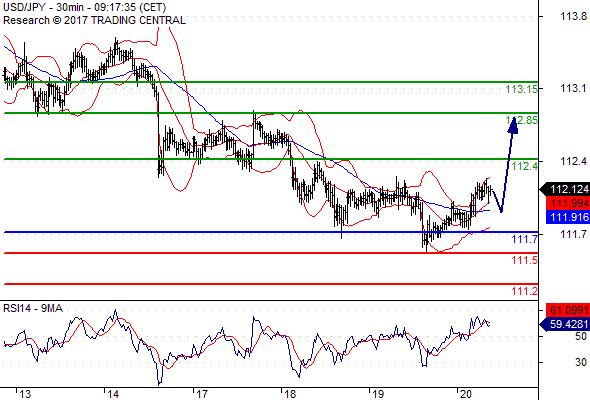Click the USD/JPY 30min chart title

(x=85, y=7)
